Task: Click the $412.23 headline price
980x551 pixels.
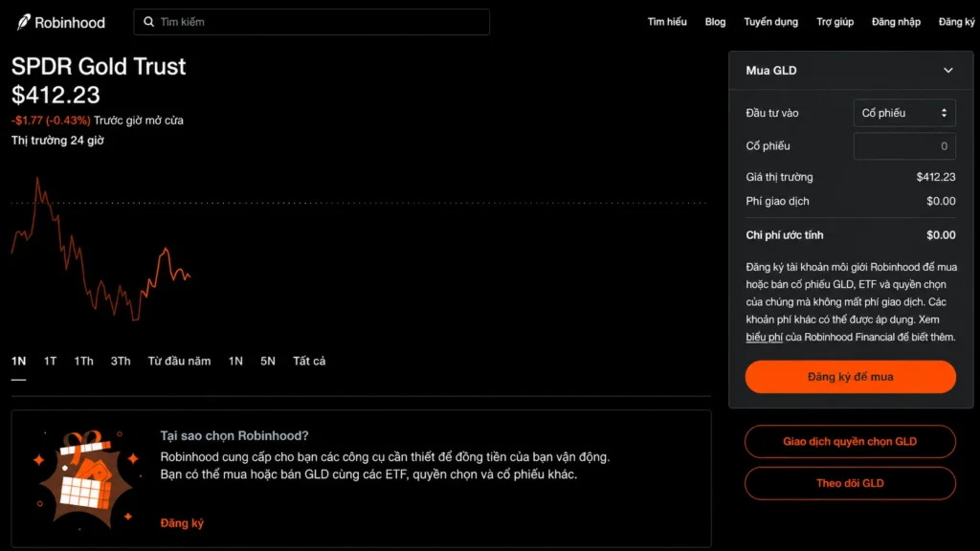Action: point(56,95)
